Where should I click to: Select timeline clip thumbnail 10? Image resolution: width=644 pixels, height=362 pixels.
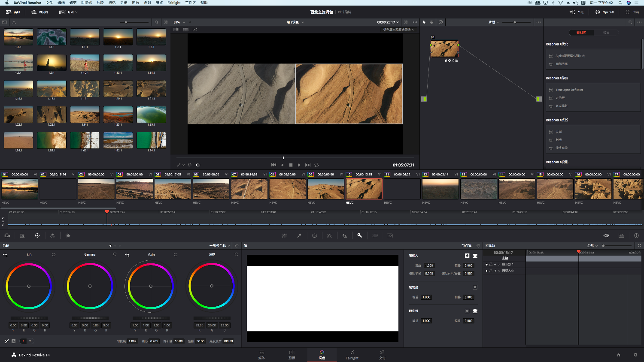tap(364, 189)
